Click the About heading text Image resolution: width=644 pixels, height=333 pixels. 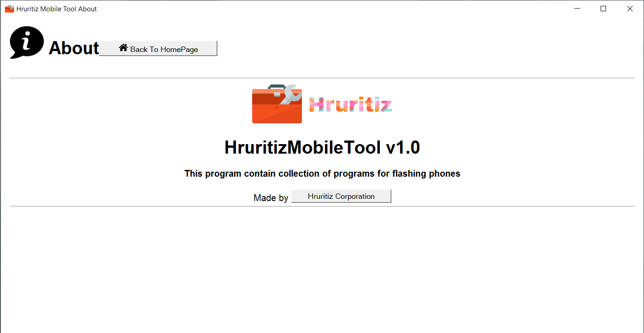click(74, 48)
